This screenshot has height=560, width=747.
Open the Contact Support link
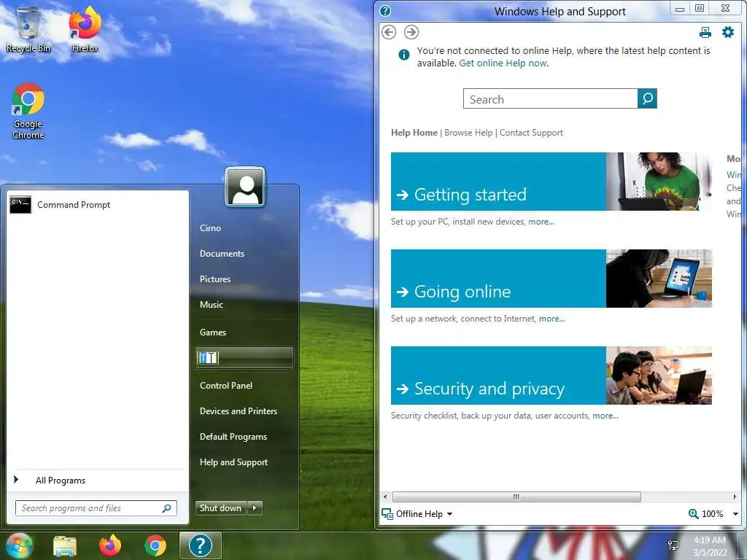531,133
